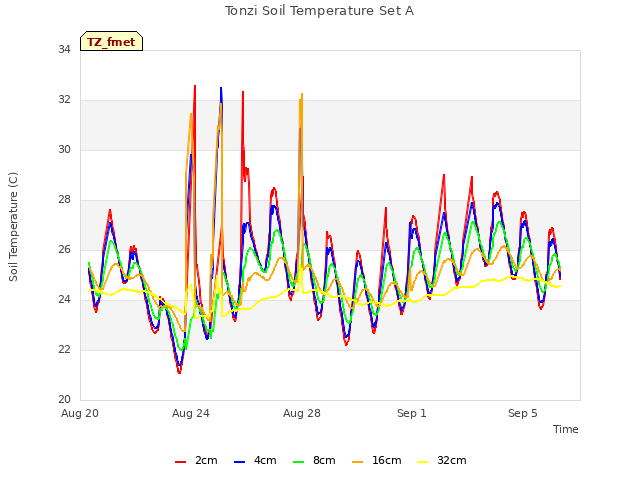
Task: Click the 24 y-axis tick label
Action: pos(64,300)
